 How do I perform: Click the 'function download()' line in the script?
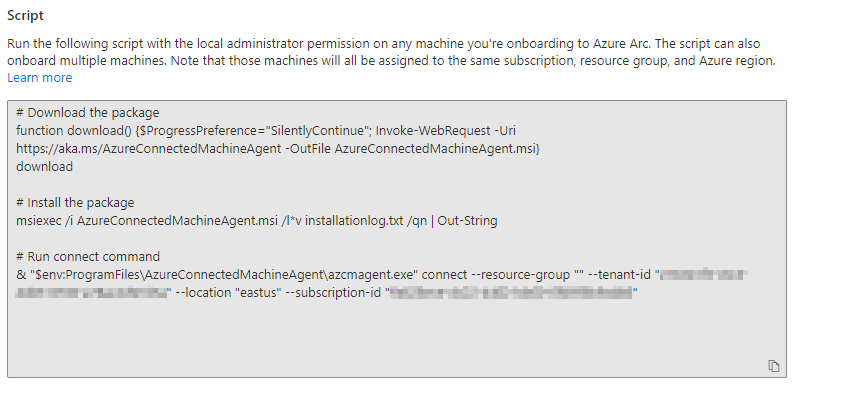pos(266,131)
